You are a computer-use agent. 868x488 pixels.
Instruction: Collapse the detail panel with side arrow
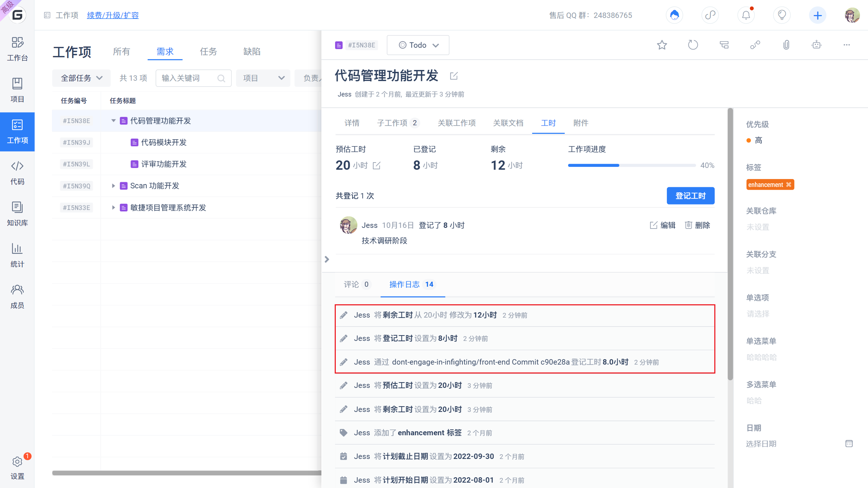pyautogui.click(x=326, y=259)
